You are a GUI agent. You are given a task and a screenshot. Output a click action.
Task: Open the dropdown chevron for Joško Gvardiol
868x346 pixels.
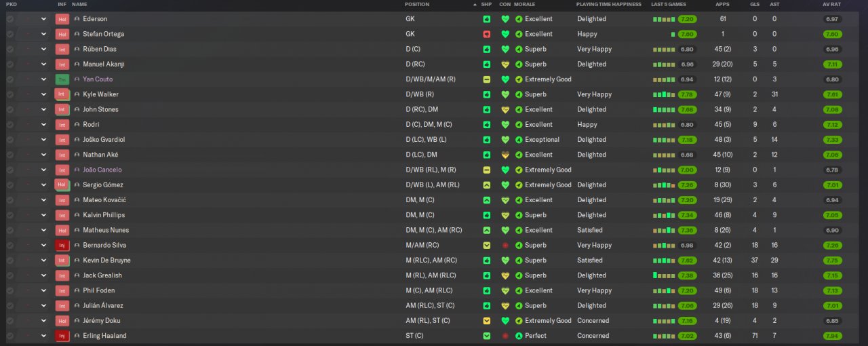tap(44, 140)
